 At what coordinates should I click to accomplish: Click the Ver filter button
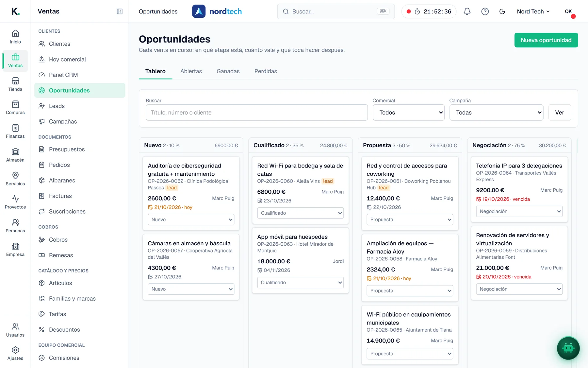click(x=560, y=113)
